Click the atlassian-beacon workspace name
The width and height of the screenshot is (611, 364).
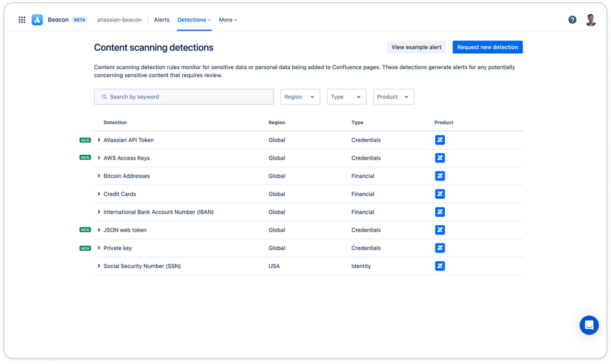(119, 20)
